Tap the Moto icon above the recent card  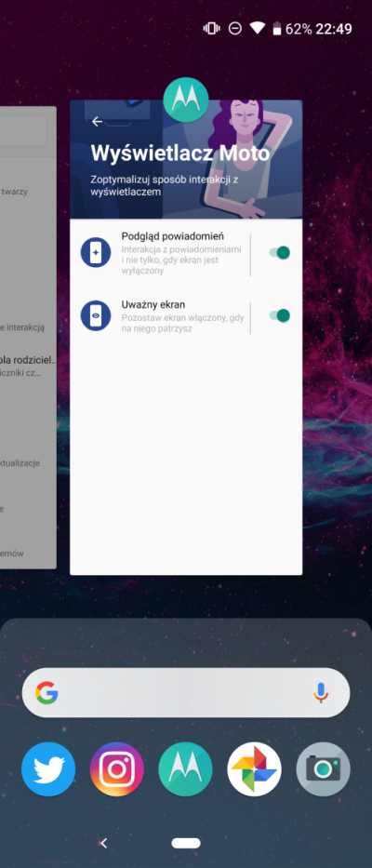[186, 100]
